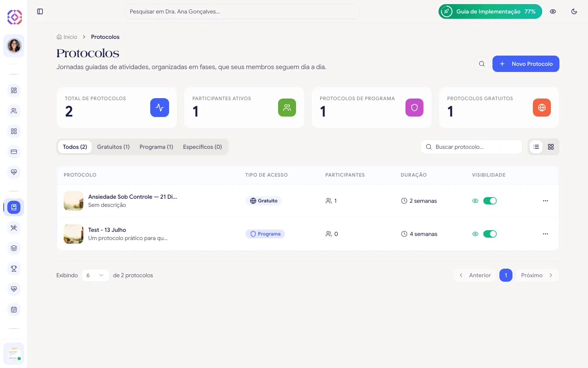Open the app logo in sidebar
Screen dimensions: 588x368
14,17
